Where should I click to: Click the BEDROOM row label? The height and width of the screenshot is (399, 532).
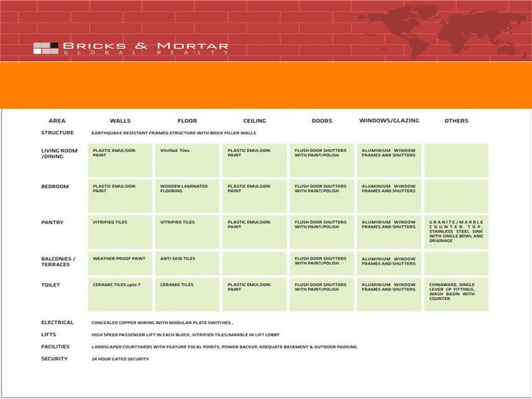click(x=55, y=187)
